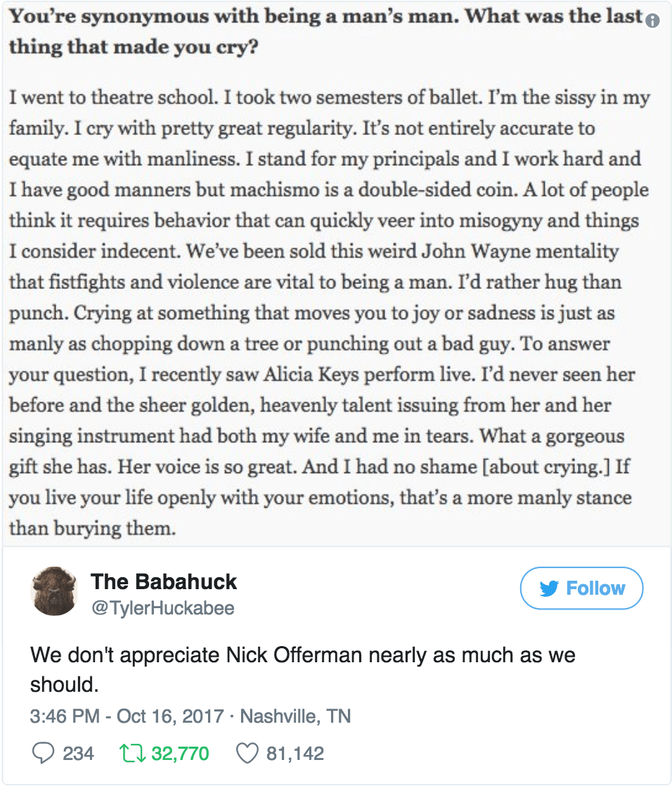
Task: Click the 81,142 likes count
Action: pyautogui.click(x=295, y=754)
